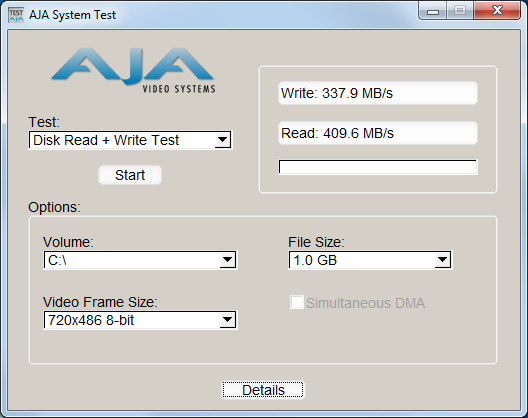Click the AJA System Test title bar icon
The width and height of the screenshot is (528, 418).
point(16,15)
